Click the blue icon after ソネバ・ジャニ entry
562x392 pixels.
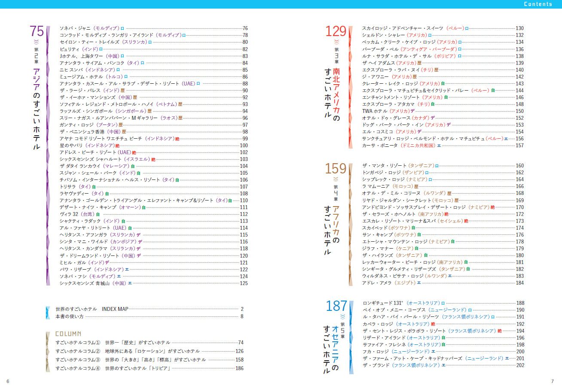point(122,28)
